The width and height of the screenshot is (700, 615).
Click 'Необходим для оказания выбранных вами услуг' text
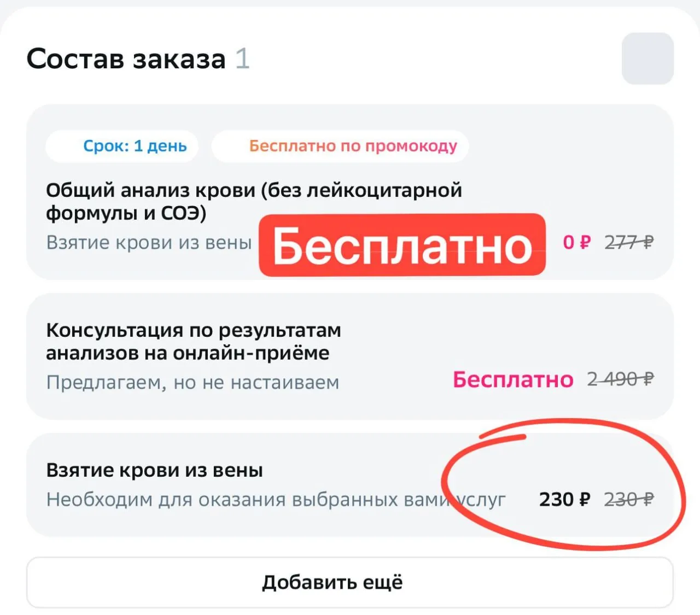276,500
